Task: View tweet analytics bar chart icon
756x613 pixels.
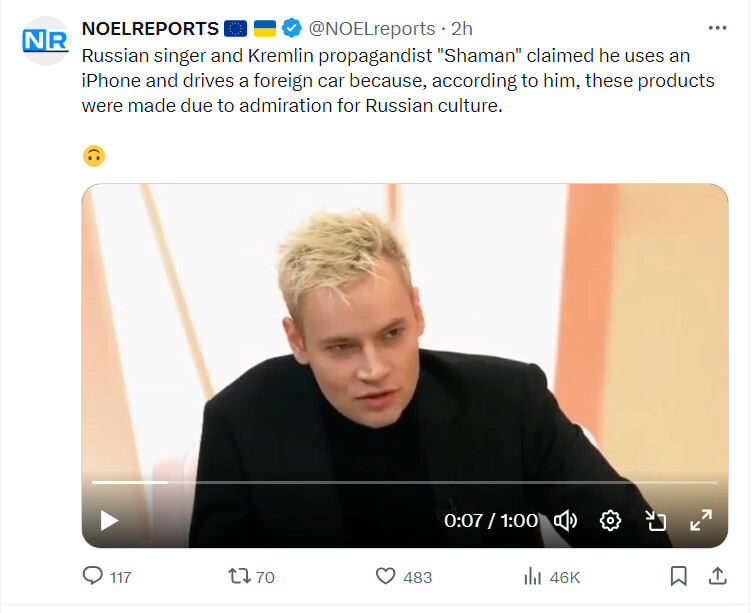Action: pos(532,576)
